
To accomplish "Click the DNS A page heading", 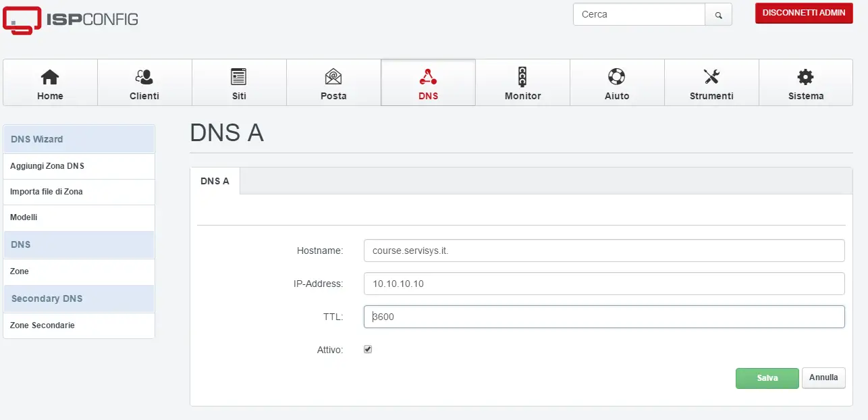I will [227, 134].
